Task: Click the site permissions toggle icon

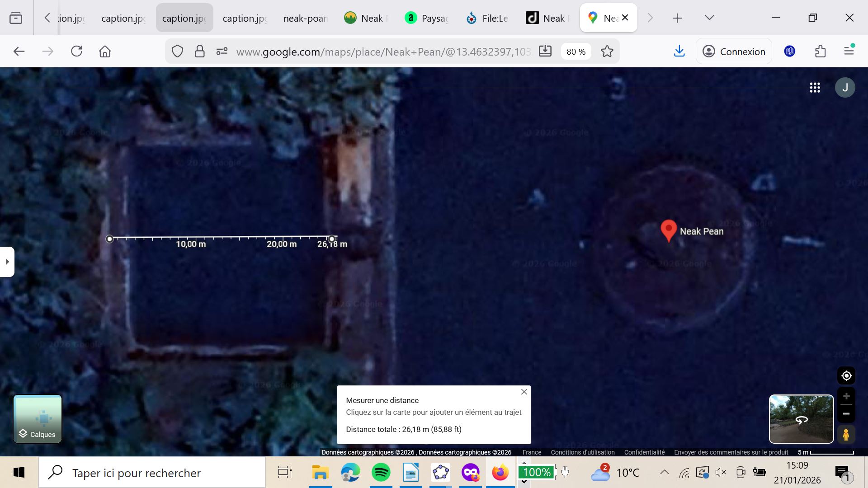Action: (222, 52)
